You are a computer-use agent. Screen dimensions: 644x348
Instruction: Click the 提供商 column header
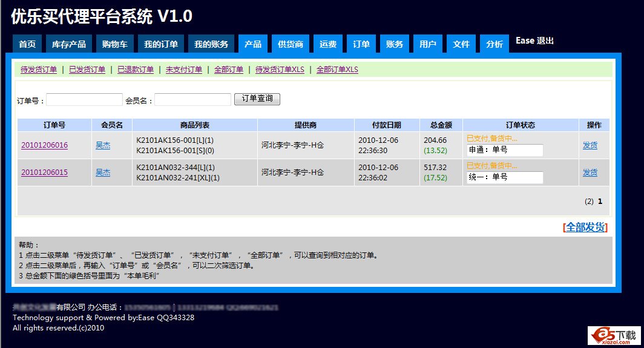point(306,125)
